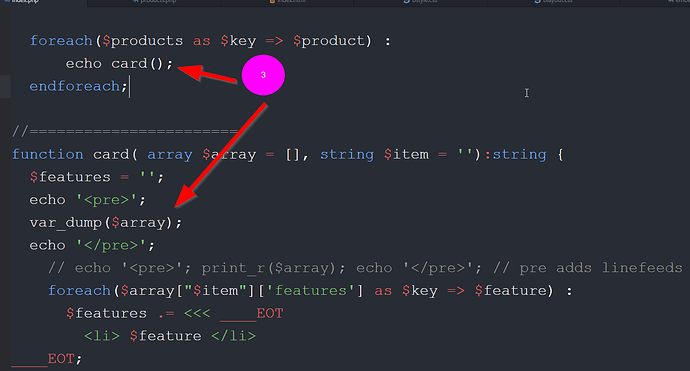Click the string $item parameter
The image size is (690, 371).
pyautogui.click(x=374, y=154)
